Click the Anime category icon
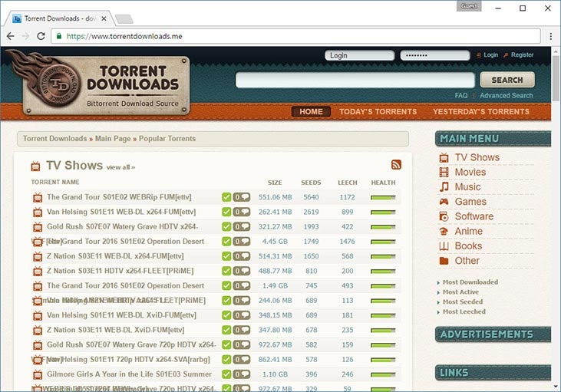This screenshot has width=561, height=392. 444,232
